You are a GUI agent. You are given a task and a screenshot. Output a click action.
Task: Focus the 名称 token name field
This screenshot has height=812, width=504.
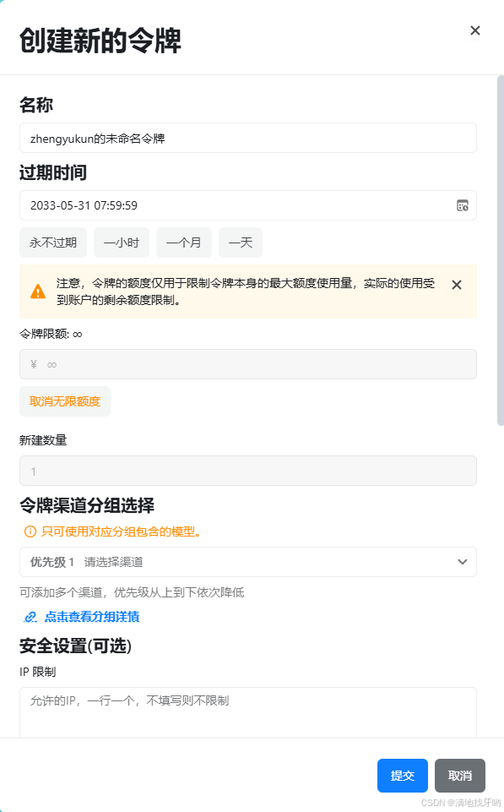click(x=248, y=138)
